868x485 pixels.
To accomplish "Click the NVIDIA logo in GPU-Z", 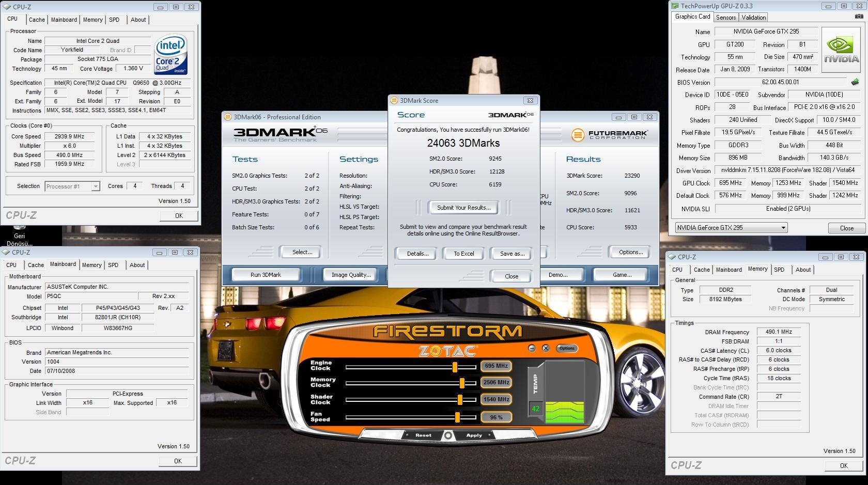I will 841,51.
